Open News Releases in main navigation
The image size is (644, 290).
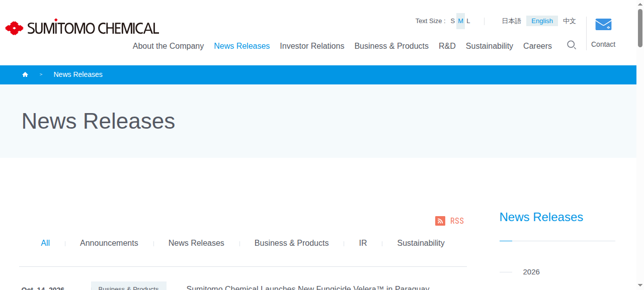(x=242, y=46)
